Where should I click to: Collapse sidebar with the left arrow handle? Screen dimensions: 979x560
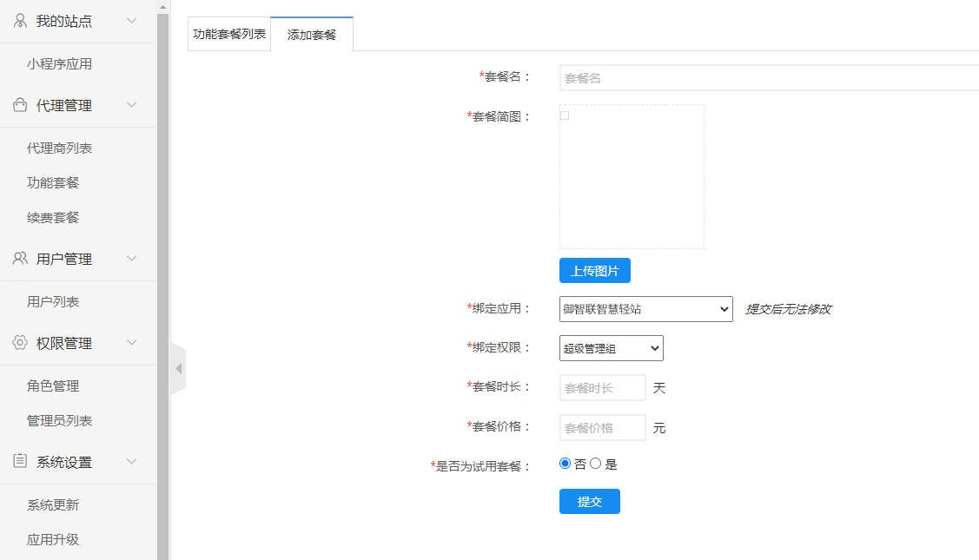pyautogui.click(x=178, y=369)
